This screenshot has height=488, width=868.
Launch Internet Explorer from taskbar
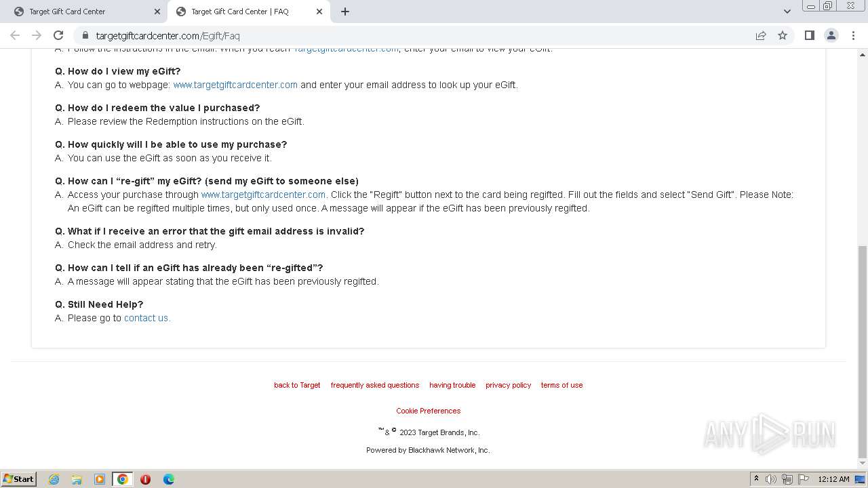click(54, 479)
